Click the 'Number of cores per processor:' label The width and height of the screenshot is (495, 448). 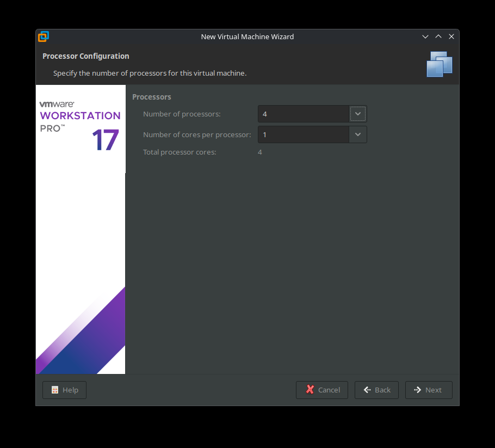tap(197, 135)
